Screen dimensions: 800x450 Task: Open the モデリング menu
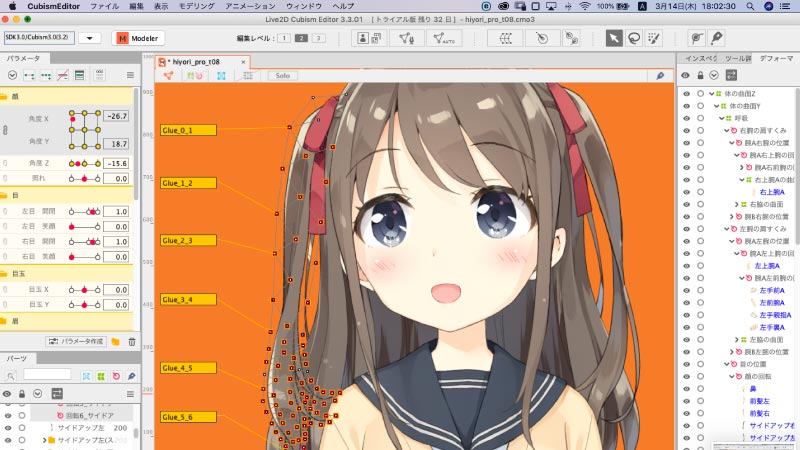196,6
